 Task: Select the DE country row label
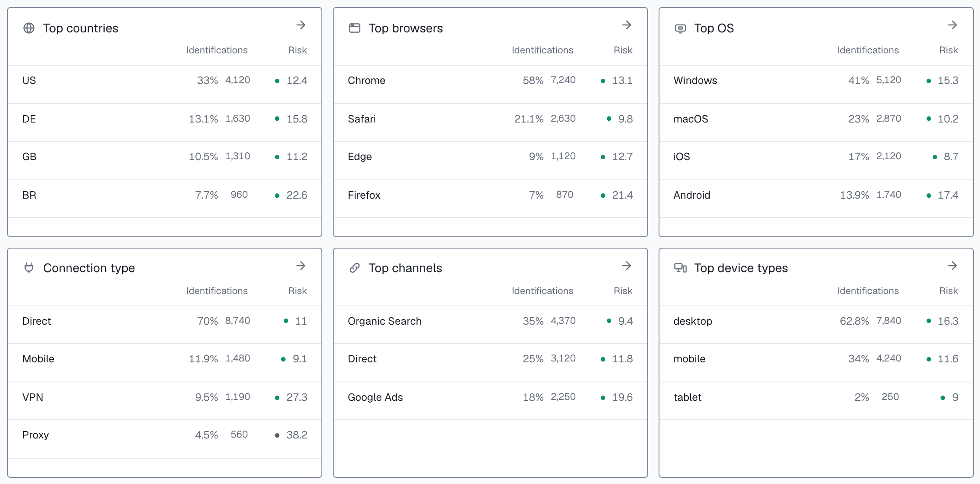click(29, 119)
